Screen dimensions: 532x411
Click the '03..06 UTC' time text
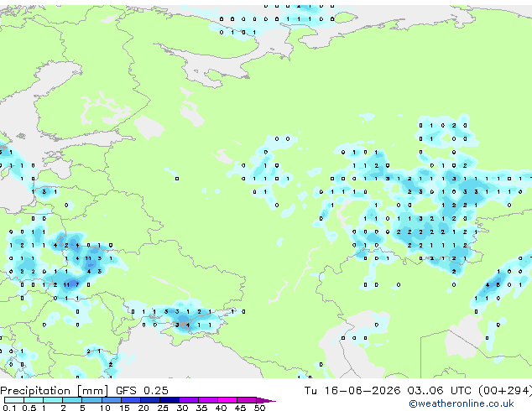click(440, 391)
